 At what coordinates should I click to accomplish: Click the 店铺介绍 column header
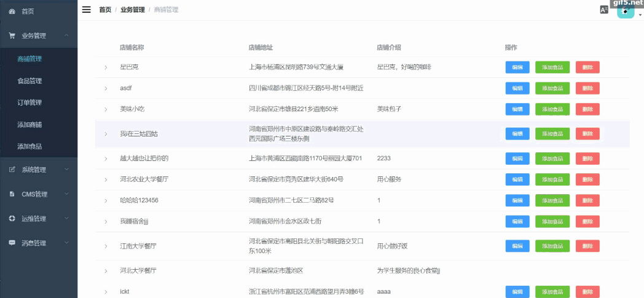click(389, 47)
